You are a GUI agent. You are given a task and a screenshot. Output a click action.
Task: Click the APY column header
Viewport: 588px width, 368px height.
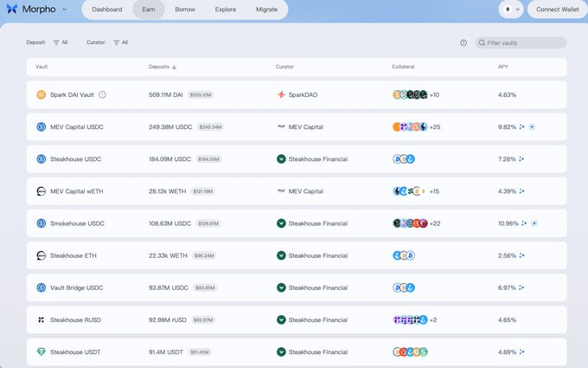(503, 67)
